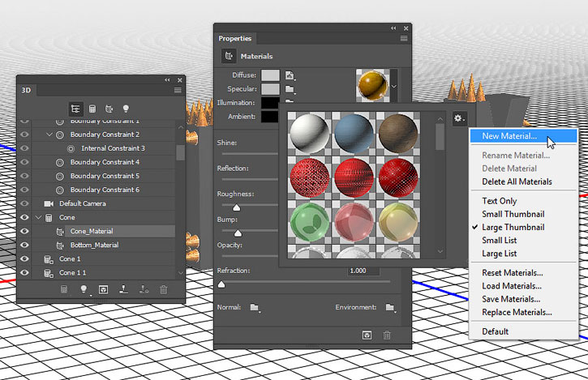Hide the Internal Constraint 3 item
Image resolution: width=588 pixels, height=380 pixels.
pos(24,148)
